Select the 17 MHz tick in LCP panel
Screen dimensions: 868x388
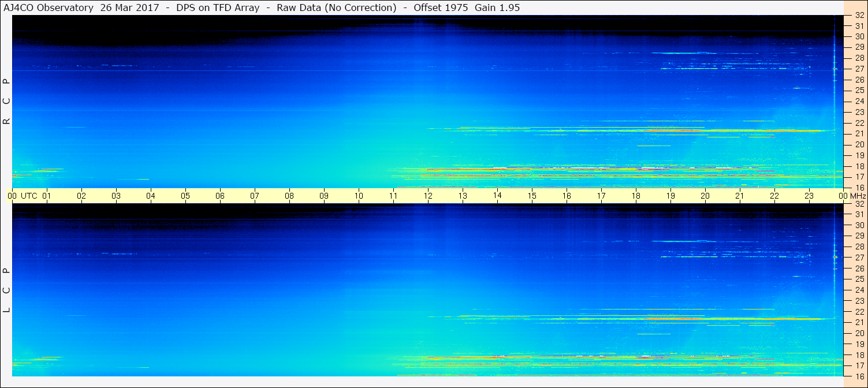coord(859,365)
